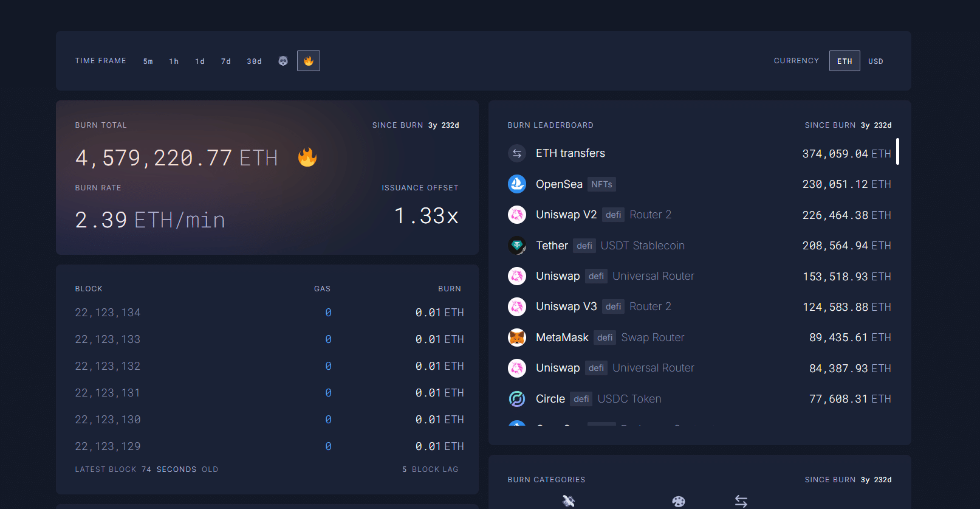Screen dimensions: 980x509
Task: Click the defi tag next to Tether
Action: point(584,246)
